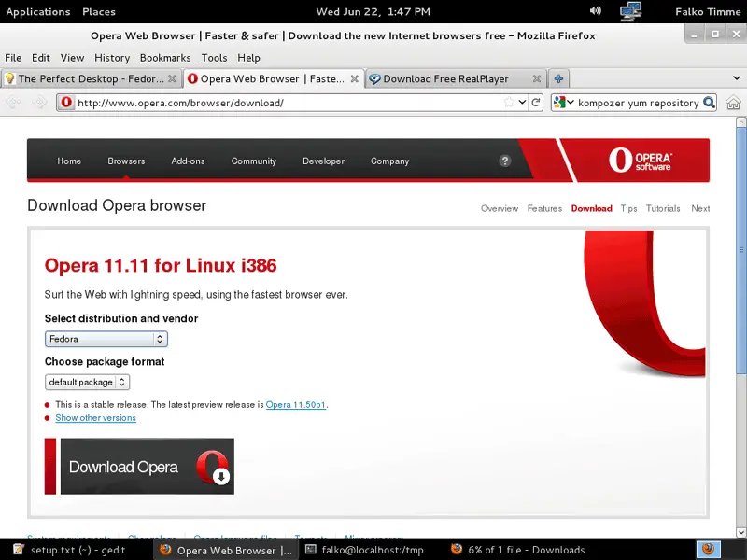Click the search engine icon in search box
The image size is (747, 560).
pyautogui.click(x=559, y=103)
